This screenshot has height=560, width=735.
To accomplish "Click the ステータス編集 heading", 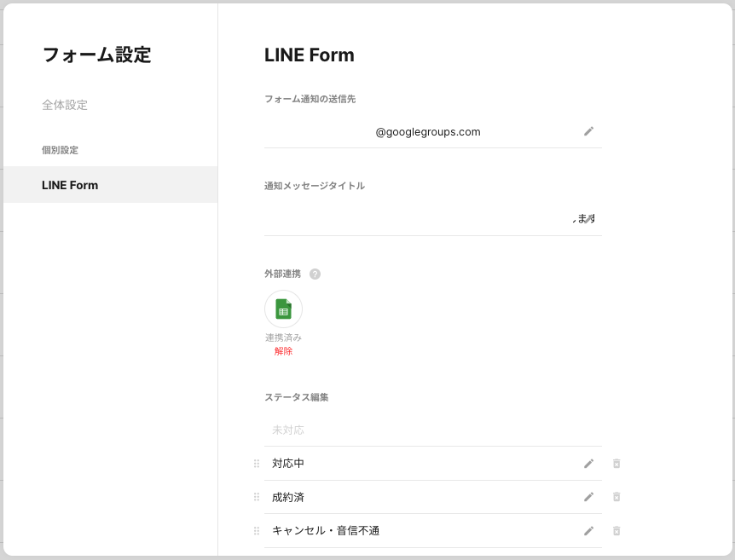I will coord(296,397).
